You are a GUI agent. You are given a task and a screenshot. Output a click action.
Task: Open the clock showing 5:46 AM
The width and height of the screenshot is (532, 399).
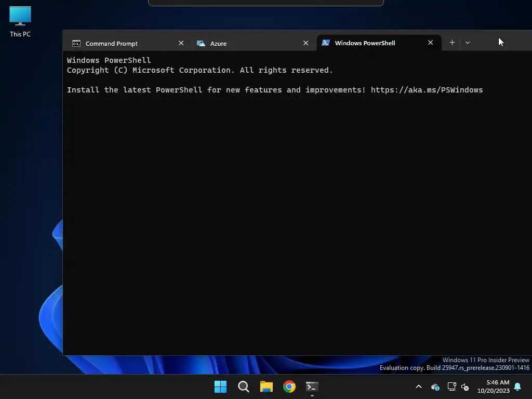[494, 387]
